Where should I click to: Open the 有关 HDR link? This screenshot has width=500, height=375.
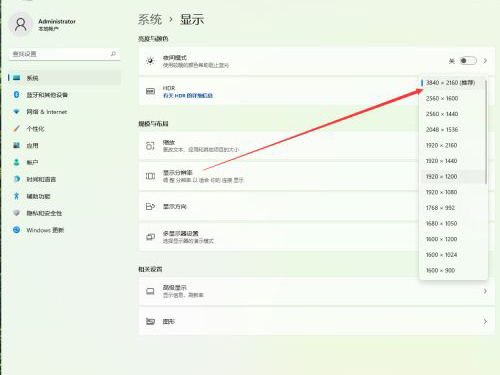[x=188, y=96]
